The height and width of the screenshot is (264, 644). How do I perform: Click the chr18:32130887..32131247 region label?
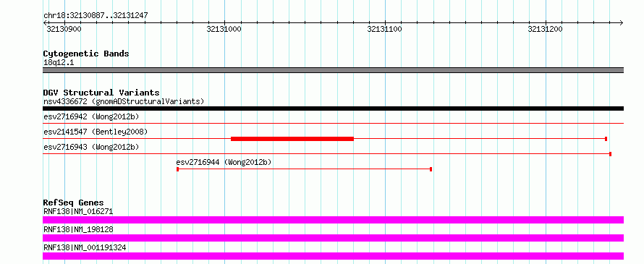point(96,15)
